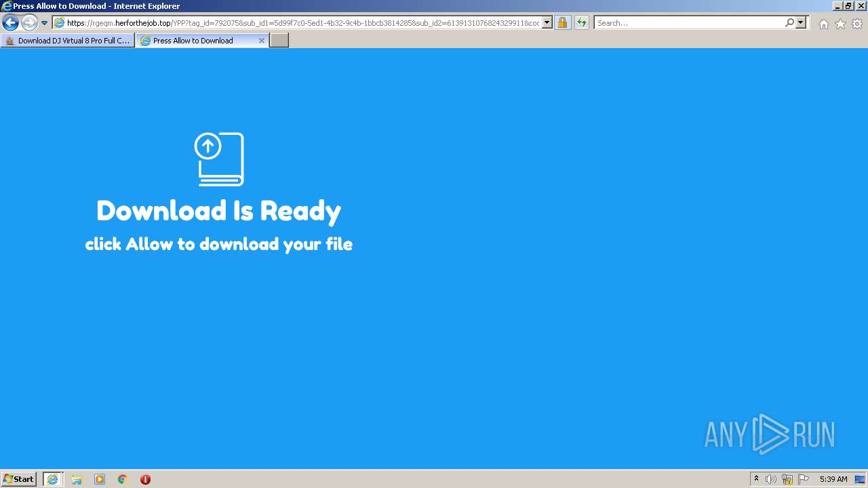Open the network tray icon
Image resolution: width=868 pixels, height=488 pixels.
787,479
